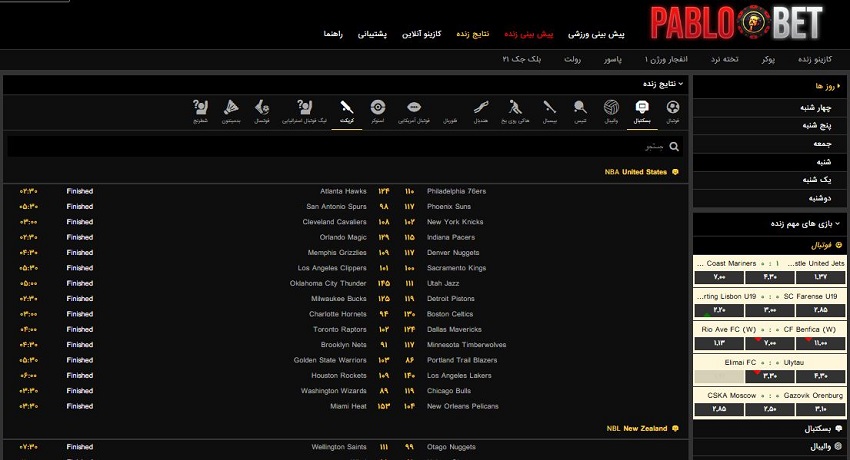Click the search magnifier icon
This screenshot has width=850, height=460.
pyautogui.click(x=674, y=146)
